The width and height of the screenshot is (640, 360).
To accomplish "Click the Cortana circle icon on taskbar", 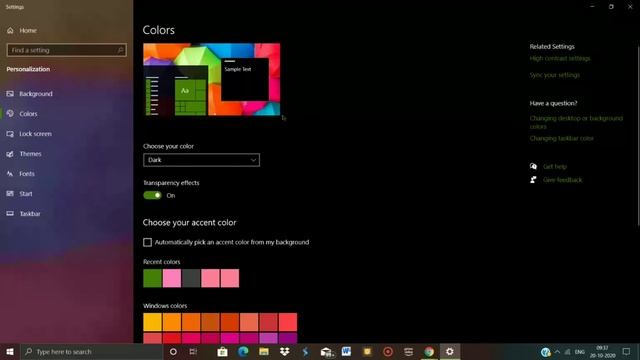I will tap(173, 351).
